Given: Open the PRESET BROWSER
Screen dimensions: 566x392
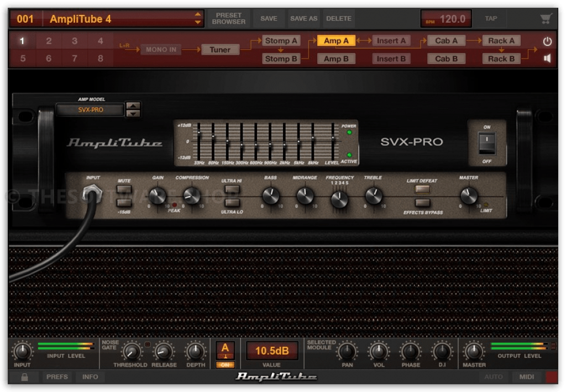Looking at the screenshot, I should pyautogui.click(x=228, y=18).
